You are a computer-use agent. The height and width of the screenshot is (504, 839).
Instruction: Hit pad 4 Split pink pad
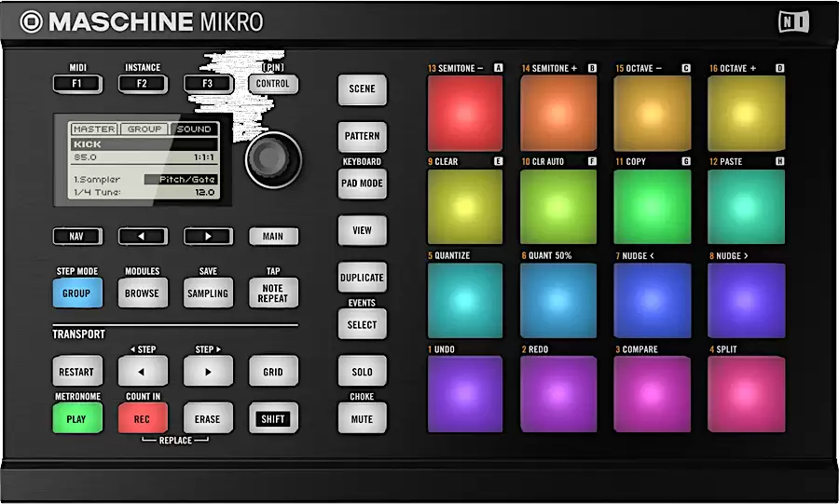point(747,394)
